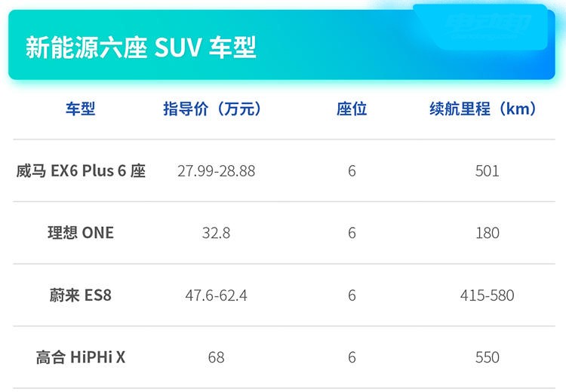Open the 理想 ONE model name
The height and width of the screenshot is (392, 566).
click(81, 233)
